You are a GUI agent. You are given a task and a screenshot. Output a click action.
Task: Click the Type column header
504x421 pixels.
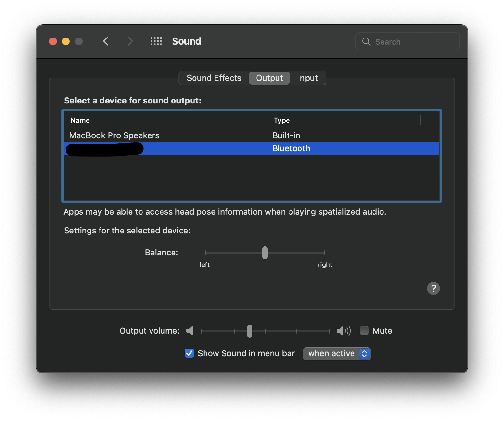point(282,120)
